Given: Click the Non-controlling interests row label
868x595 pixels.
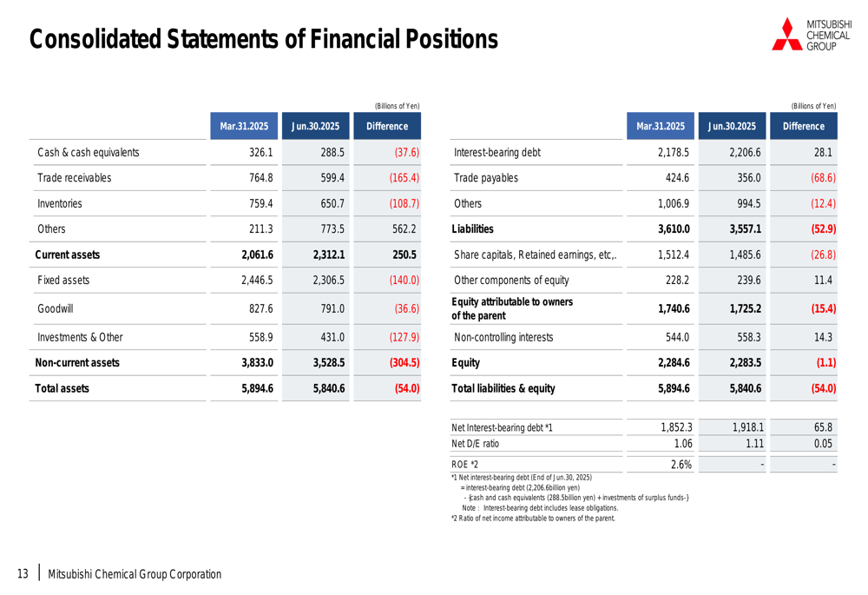Looking at the screenshot, I should tap(509, 338).
